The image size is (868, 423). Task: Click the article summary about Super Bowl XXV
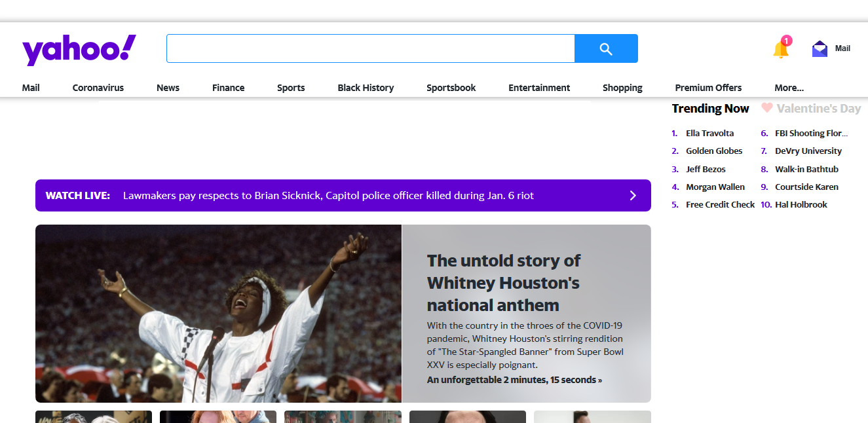(525, 345)
